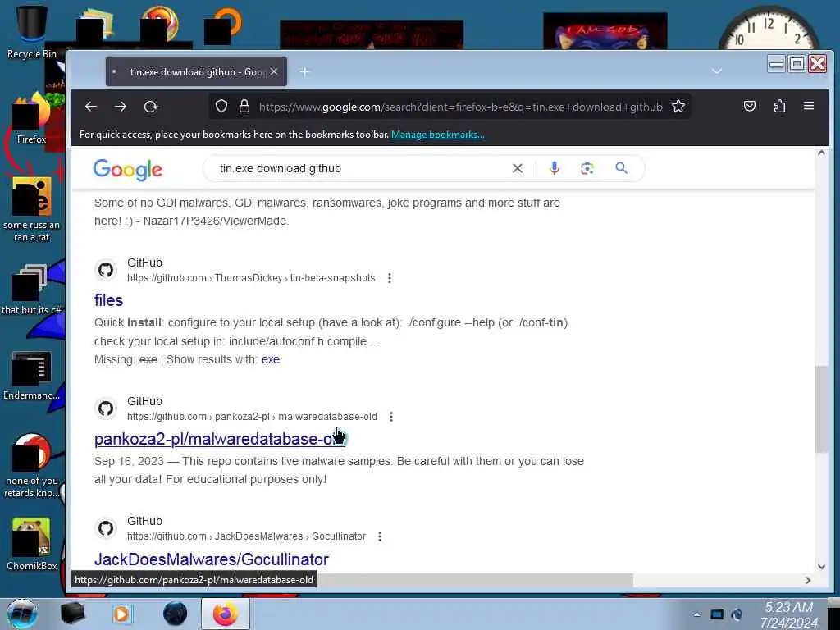The image size is (840, 630).
Task: Select 'some russian ran a rat' desktop icon
Action: pyautogui.click(x=31, y=210)
